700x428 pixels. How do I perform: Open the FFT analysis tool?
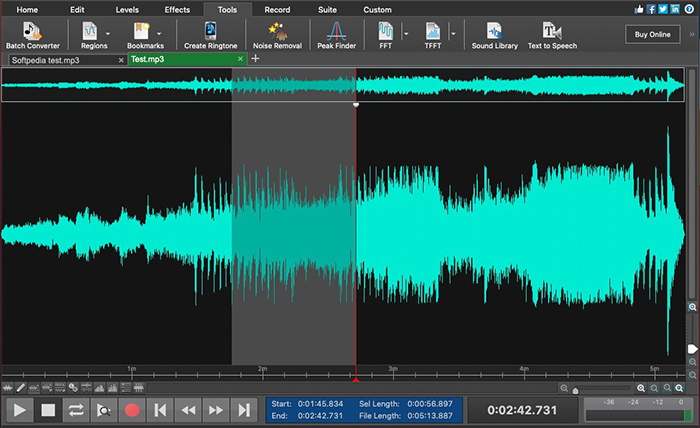click(x=385, y=35)
